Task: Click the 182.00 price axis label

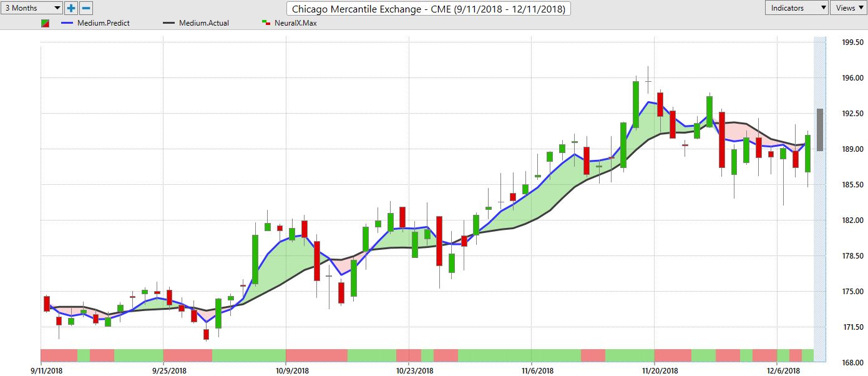Action: point(852,220)
